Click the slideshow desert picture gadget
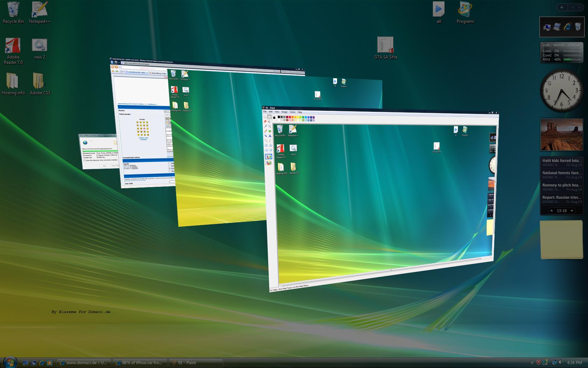588x368 pixels. pos(561,135)
